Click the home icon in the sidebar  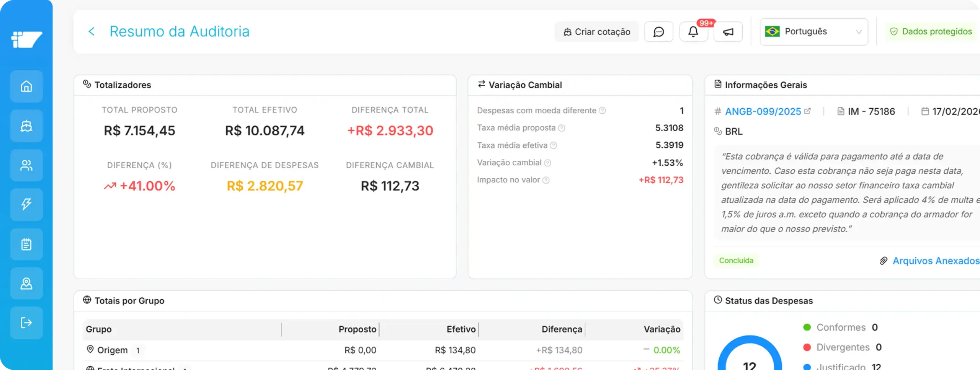pyautogui.click(x=26, y=86)
